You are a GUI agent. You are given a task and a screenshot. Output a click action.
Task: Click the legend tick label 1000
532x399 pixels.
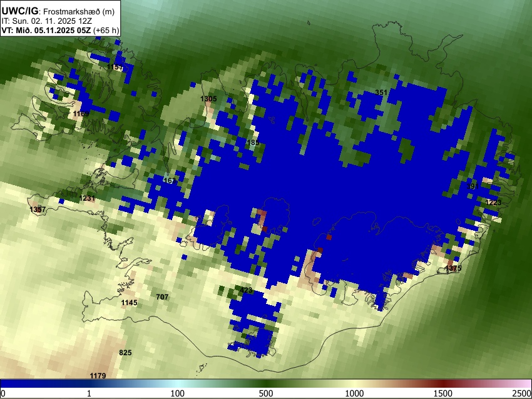coord(354,393)
